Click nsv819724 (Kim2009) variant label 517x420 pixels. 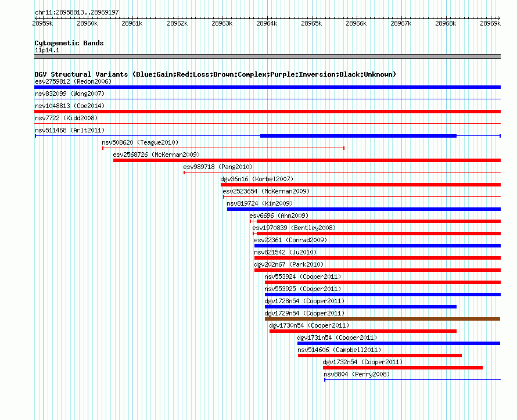[x=260, y=203]
